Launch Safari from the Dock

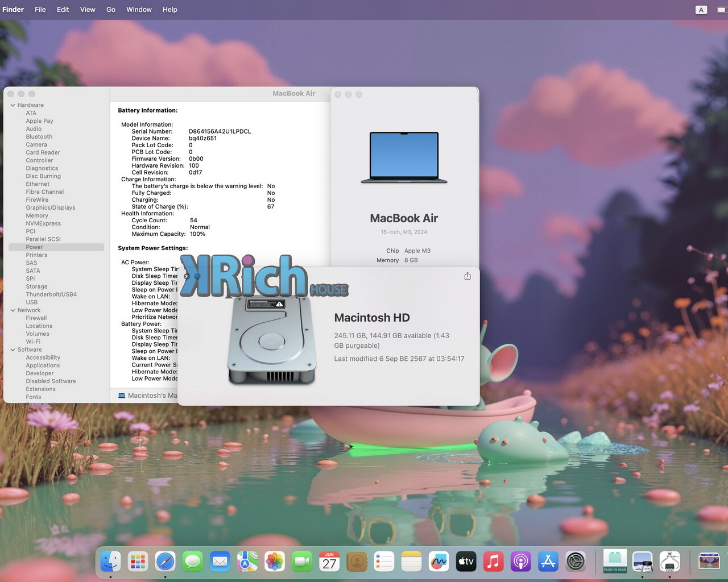(x=165, y=562)
